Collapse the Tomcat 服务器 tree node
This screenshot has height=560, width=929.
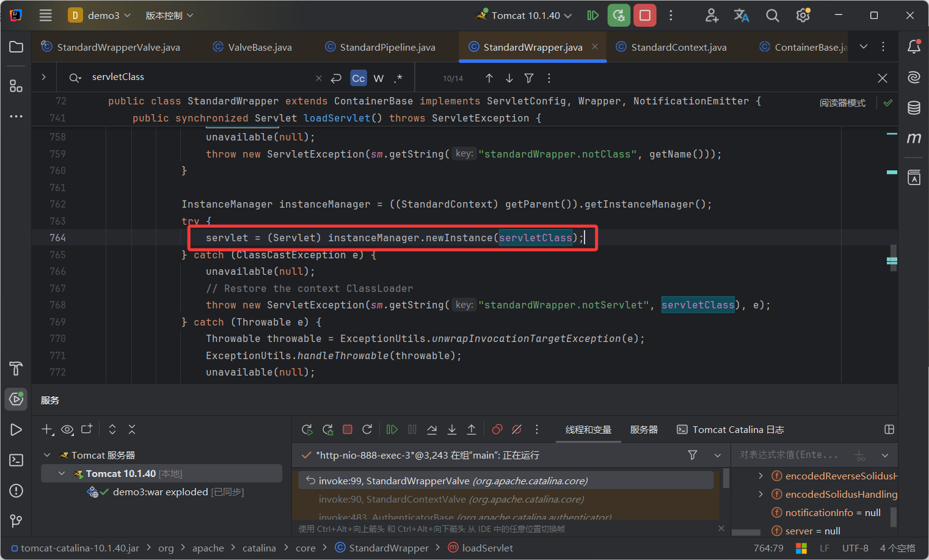[47, 455]
